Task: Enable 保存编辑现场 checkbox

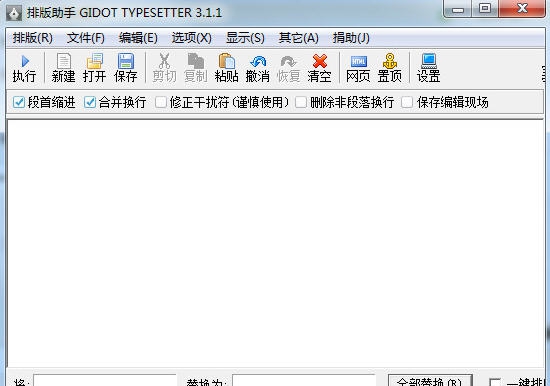Action: click(407, 102)
